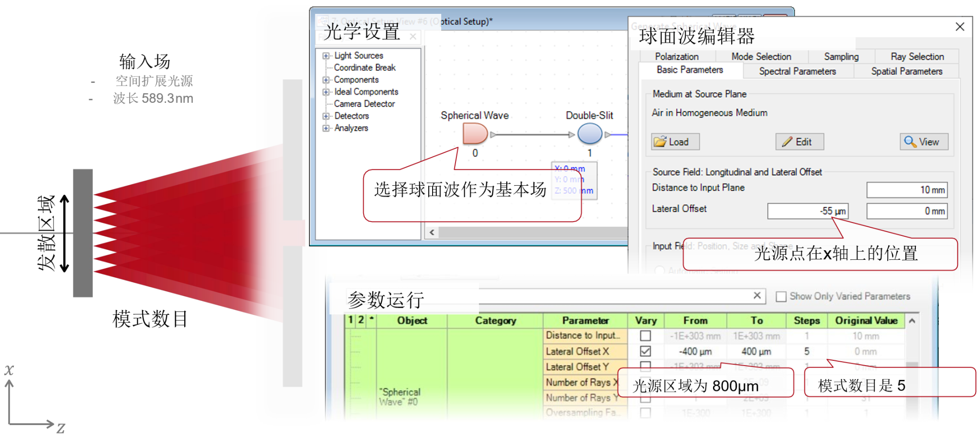This screenshot has height=435, width=980.
Task: Clear the parameter run filter box
Action: tap(757, 296)
